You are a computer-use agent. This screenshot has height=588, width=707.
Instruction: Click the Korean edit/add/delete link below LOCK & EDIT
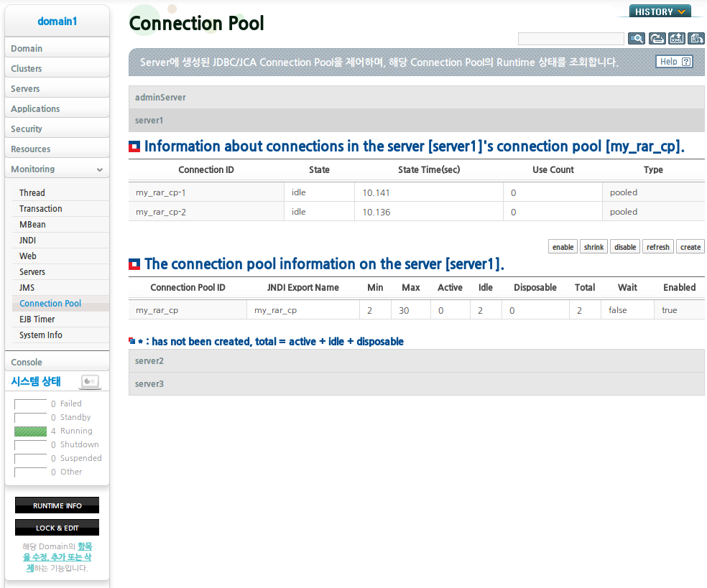coord(57,557)
